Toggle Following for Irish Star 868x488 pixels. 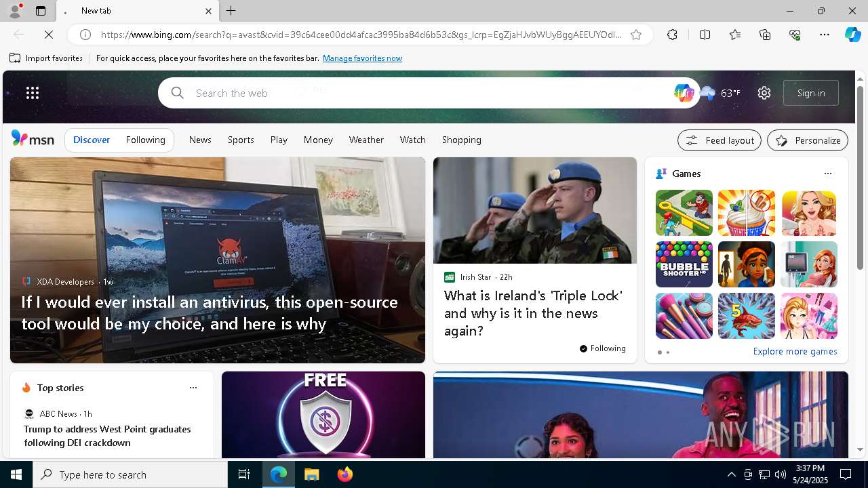602,348
